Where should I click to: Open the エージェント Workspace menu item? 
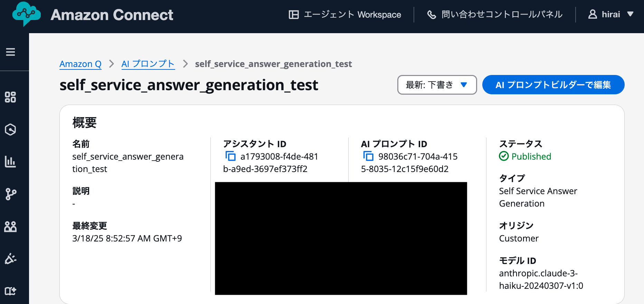(x=345, y=15)
